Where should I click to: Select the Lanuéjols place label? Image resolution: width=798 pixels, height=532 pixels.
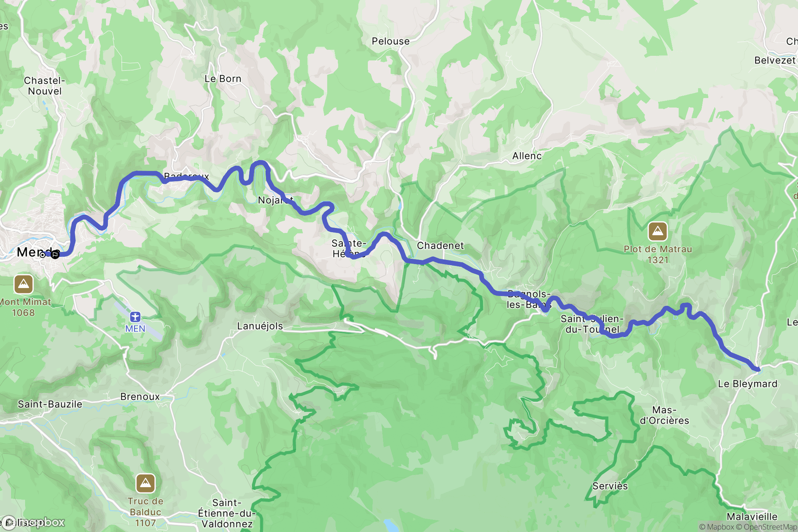(260, 326)
